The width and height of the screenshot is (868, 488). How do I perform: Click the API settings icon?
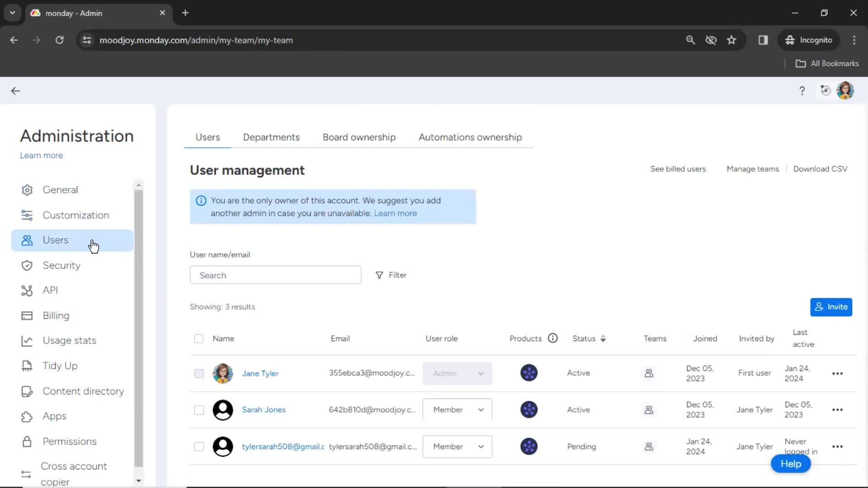pyautogui.click(x=26, y=290)
